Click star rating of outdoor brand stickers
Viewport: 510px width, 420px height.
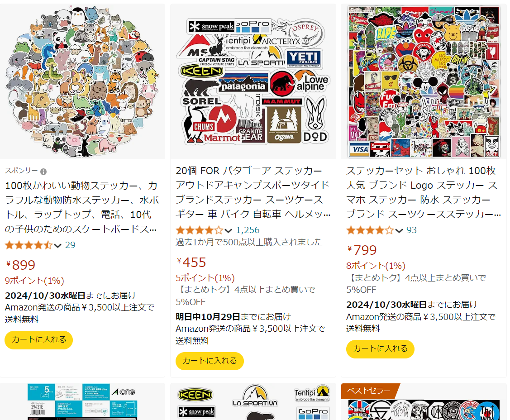coord(200,230)
